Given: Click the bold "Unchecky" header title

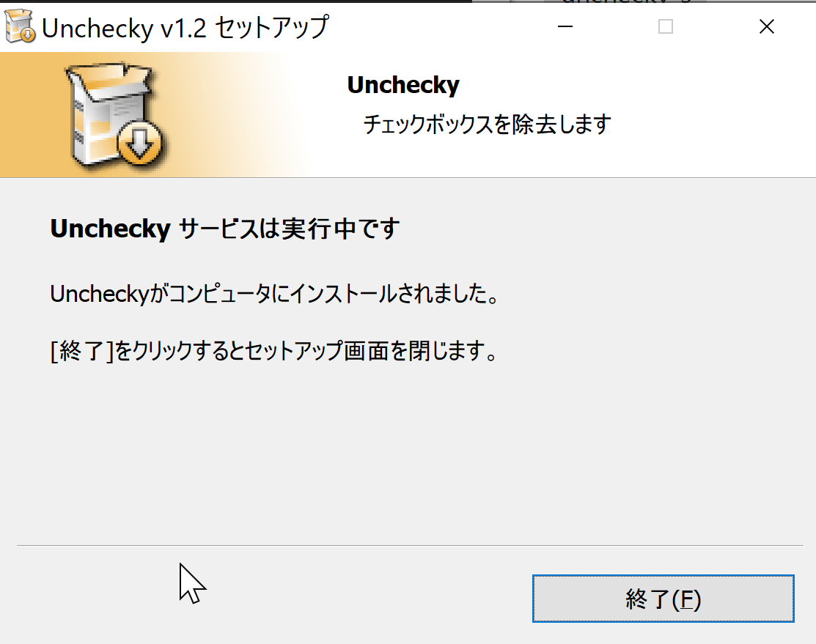Looking at the screenshot, I should pyautogui.click(x=403, y=85).
